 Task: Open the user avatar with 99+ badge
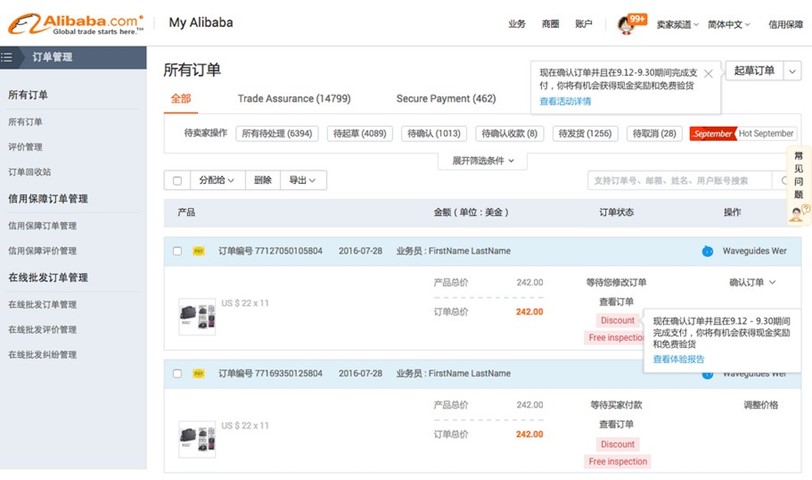[627, 24]
